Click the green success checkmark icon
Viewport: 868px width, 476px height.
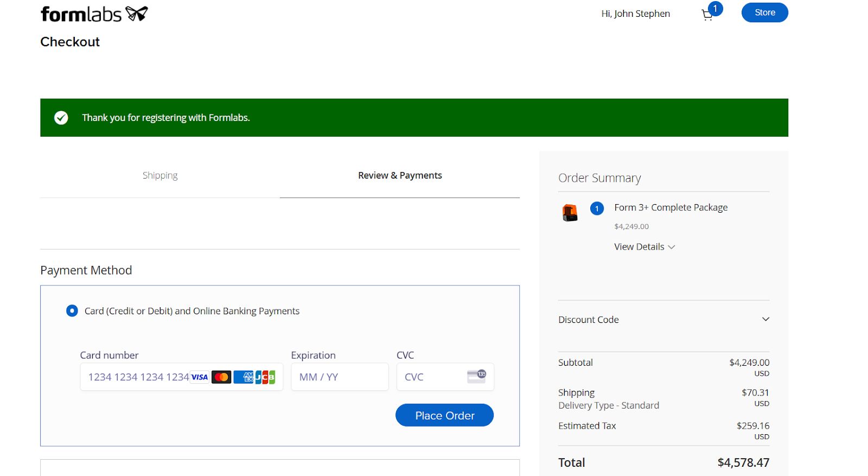(61, 118)
